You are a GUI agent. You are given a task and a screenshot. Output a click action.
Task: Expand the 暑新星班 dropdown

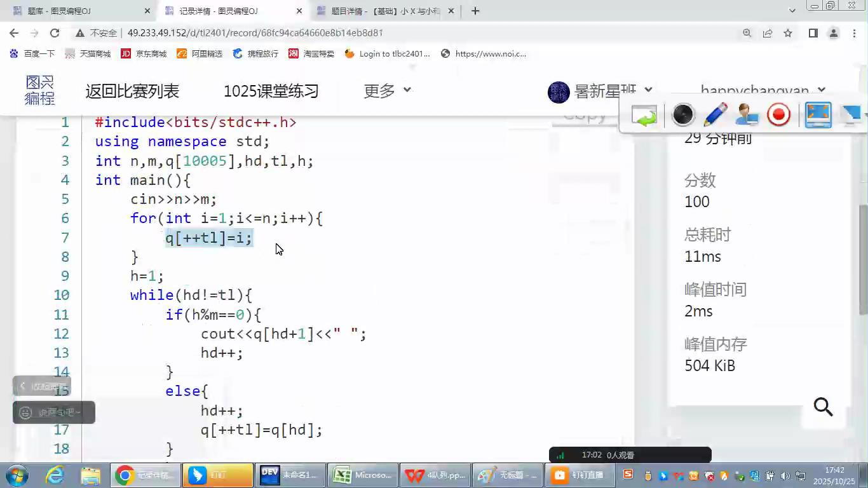(x=600, y=91)
